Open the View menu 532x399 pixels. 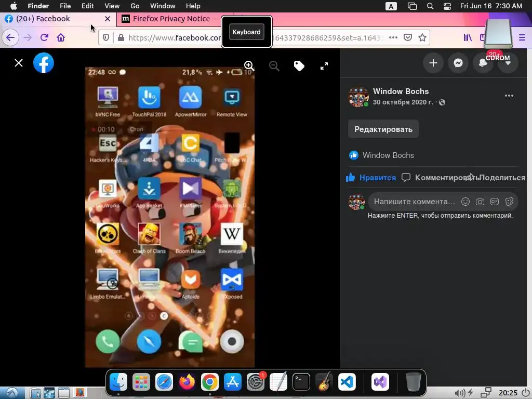pos(112,6)
